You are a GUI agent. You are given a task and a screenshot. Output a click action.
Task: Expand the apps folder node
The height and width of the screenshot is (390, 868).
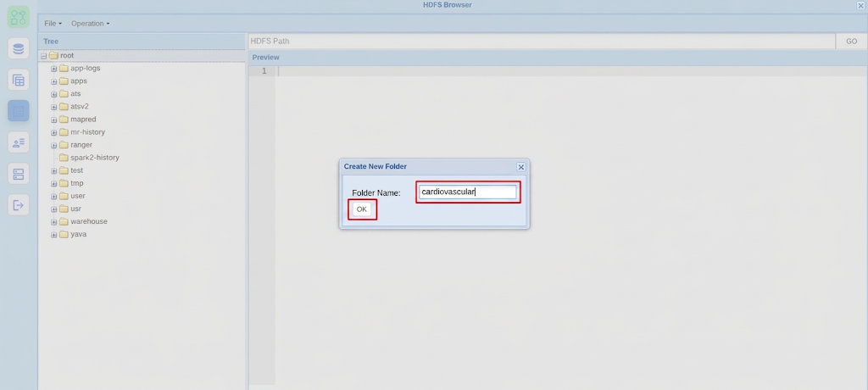point(53,81)
